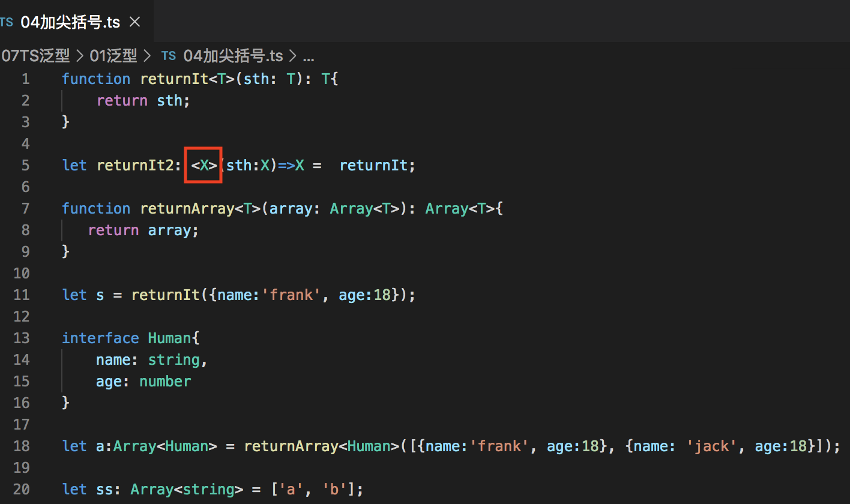Click line number 13 in the gutter

click(x=21, y=338)
